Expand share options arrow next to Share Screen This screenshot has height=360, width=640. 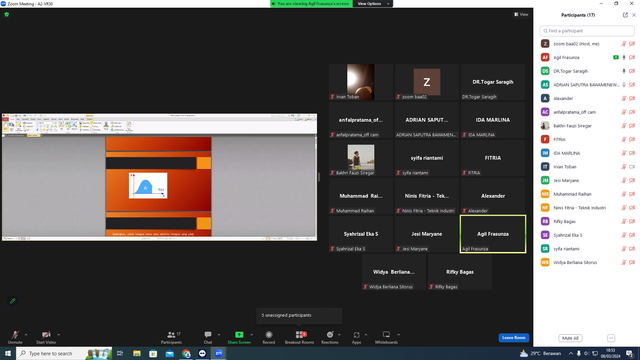click(x=251, y=335)
